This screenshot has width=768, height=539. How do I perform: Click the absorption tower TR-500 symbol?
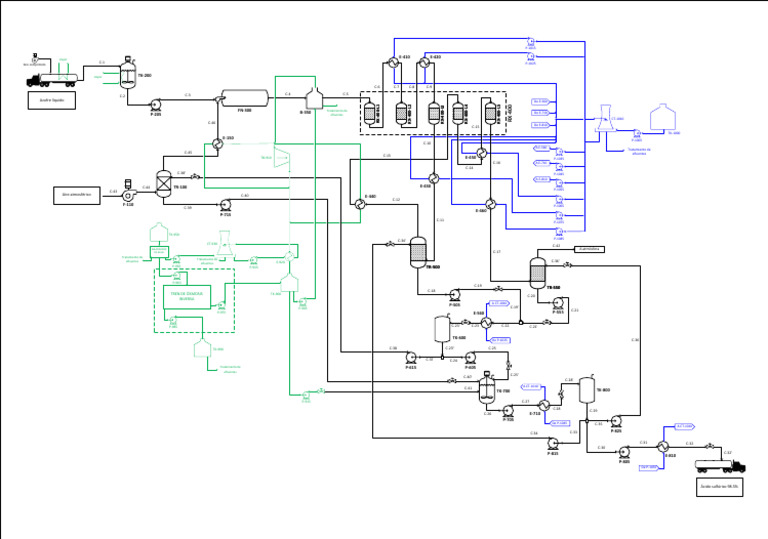pos(418,252)
